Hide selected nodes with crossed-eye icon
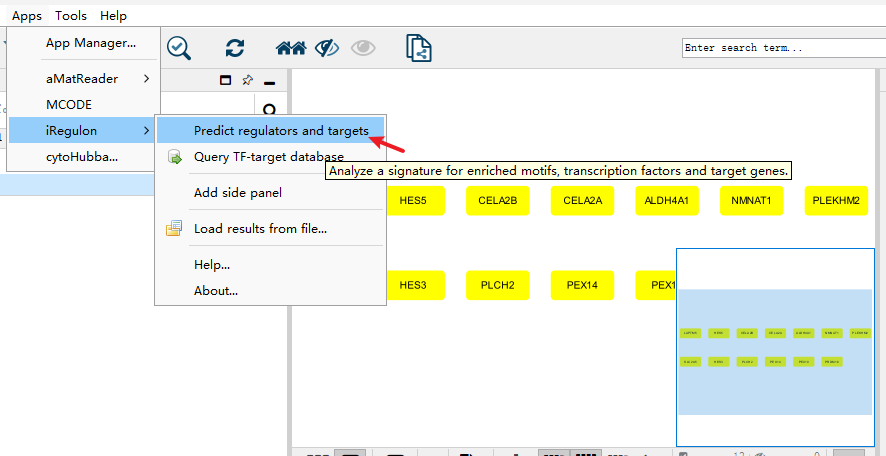Image resolution: width=886 pixels, height=456 pixels. (326, 47)
